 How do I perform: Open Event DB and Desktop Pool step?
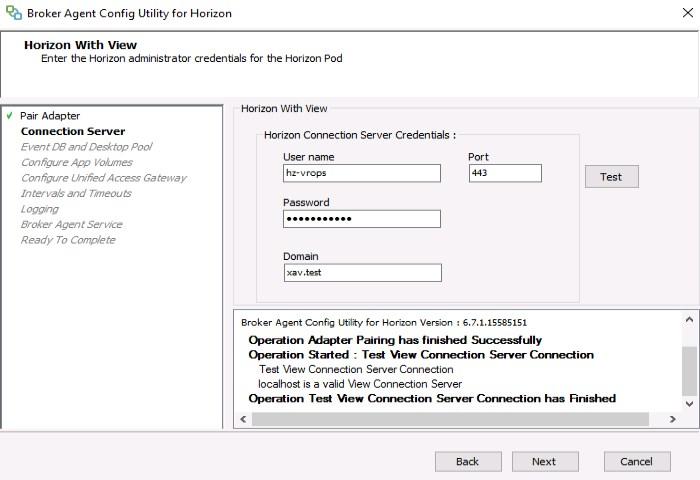(x=86, y=147)
